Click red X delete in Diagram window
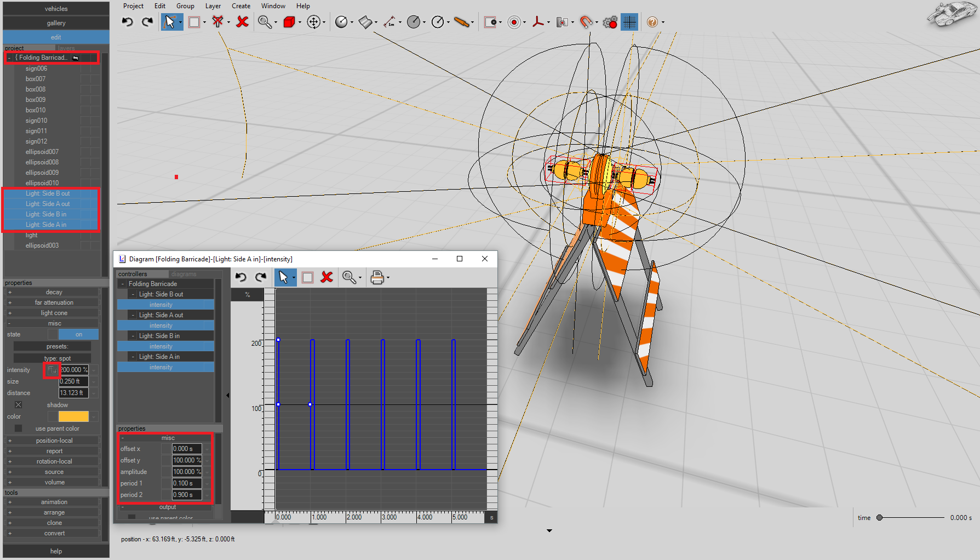The image size is (980, 560). (x=327, y=277)
